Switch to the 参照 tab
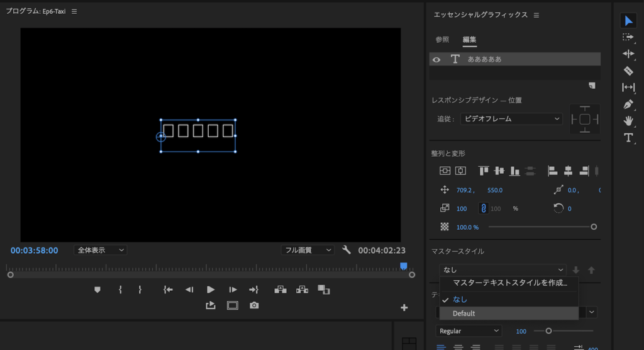The height and width of the screenshot is (350, 644). click(x=442, y=40)
